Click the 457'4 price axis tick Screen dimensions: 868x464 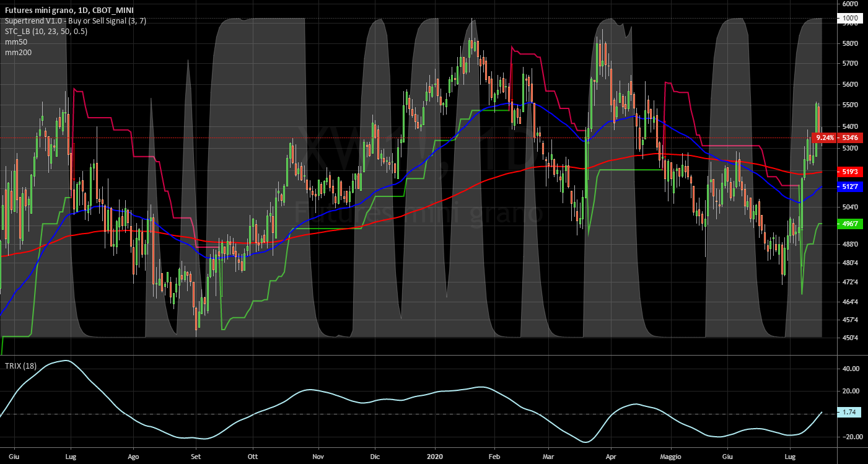(850, 320)
